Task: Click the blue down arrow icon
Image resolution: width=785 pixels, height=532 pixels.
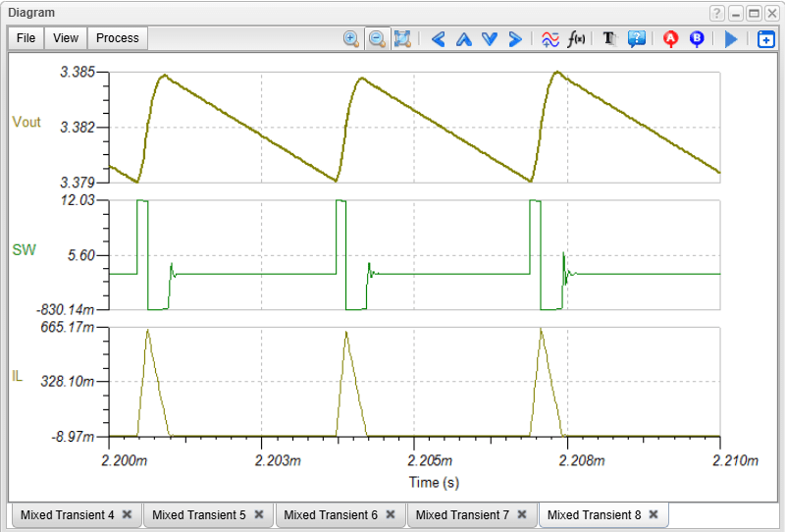Action: (x=490, y=38)
